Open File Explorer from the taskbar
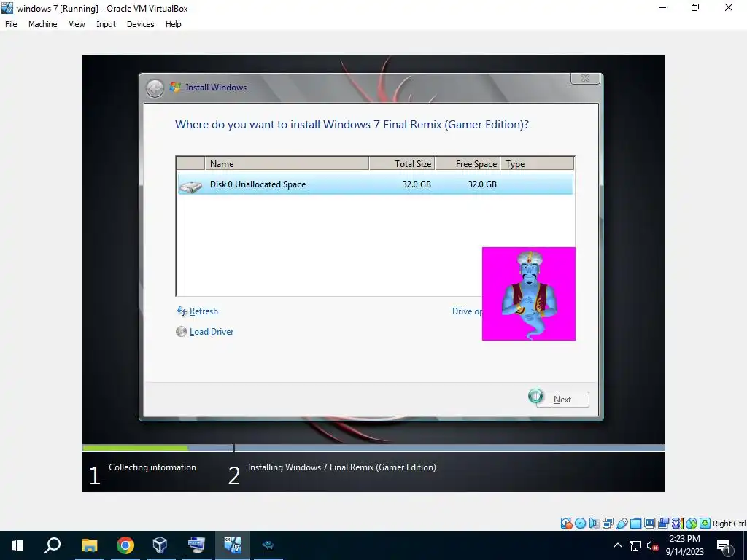The height and width of the screenshot is (560, 747). (89, 545)
